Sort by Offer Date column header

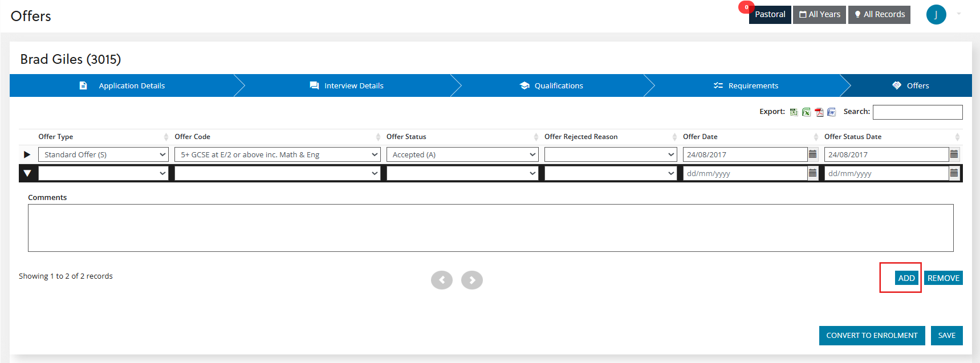[x=700, y=137]
